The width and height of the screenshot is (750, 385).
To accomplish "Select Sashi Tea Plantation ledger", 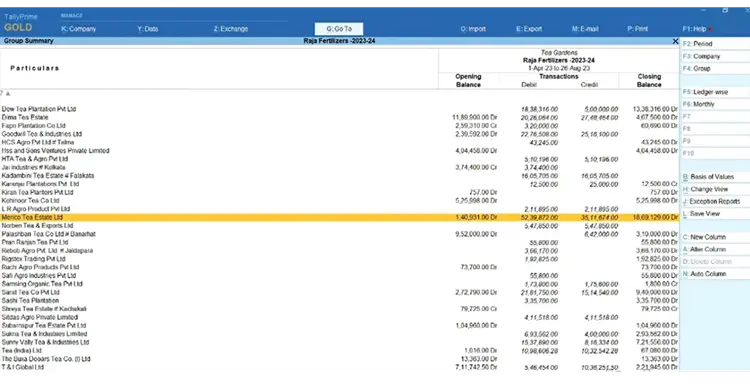I will [30, 301].
